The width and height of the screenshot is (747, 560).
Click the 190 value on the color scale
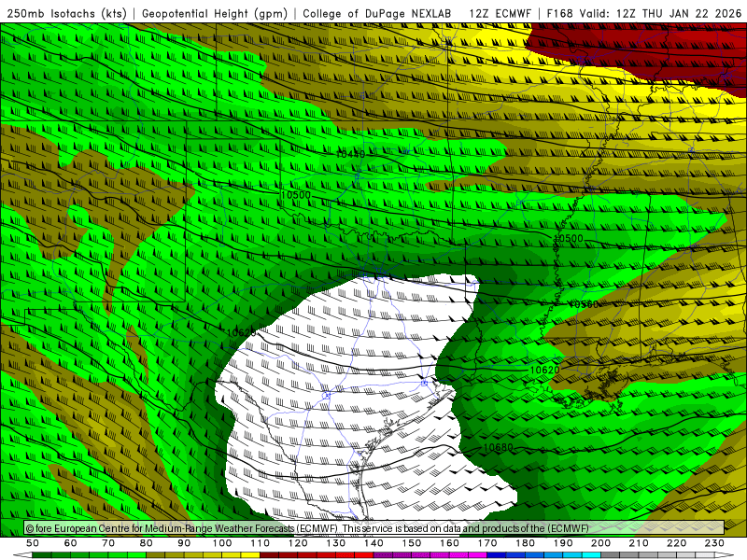[563, 543]
